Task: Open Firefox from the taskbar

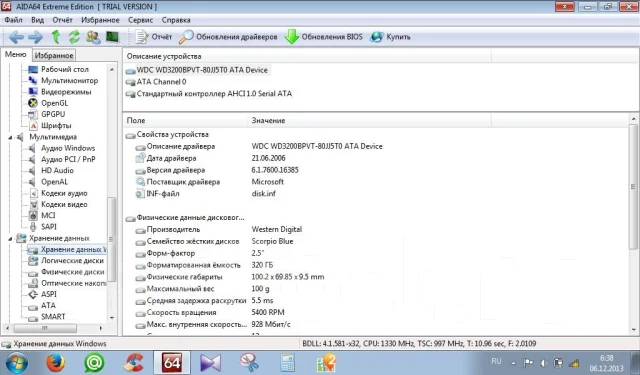Action: click(56, 362)
